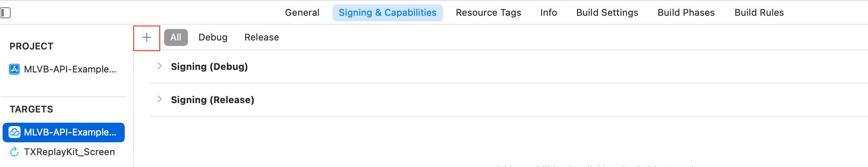Screen dimensions: 868x167
Task: Click the Signing (Release) heading
Action: (x=212, y=100)
